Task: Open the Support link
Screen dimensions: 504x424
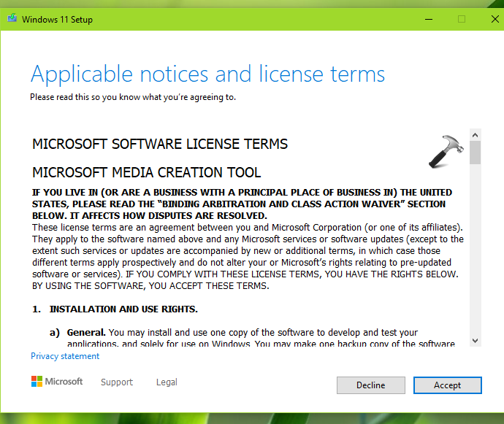Action: click(117, 382)
